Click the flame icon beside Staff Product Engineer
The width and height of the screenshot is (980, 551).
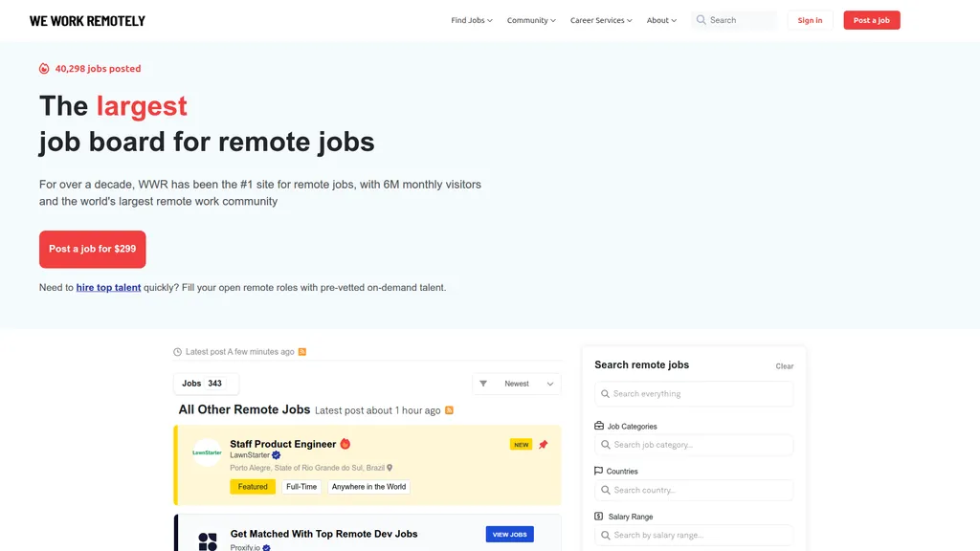point(345,444)
